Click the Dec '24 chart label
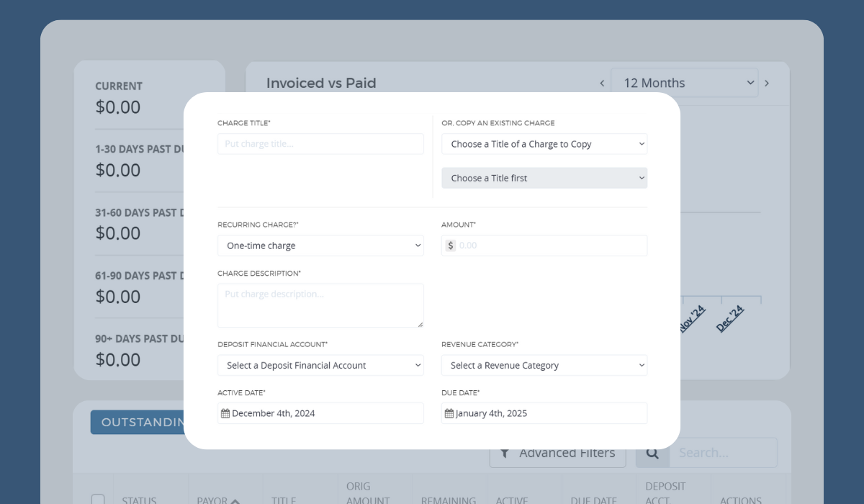Viewport: 864px width, 504px height. click(x=730, y=318)
